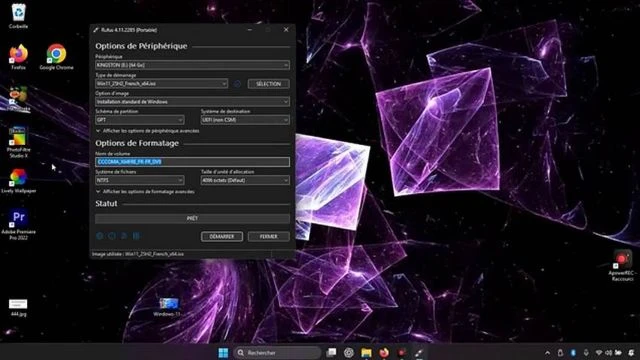
Task: Open the Système de fichiers NTFS dropdown
Action: click(140, 180)
